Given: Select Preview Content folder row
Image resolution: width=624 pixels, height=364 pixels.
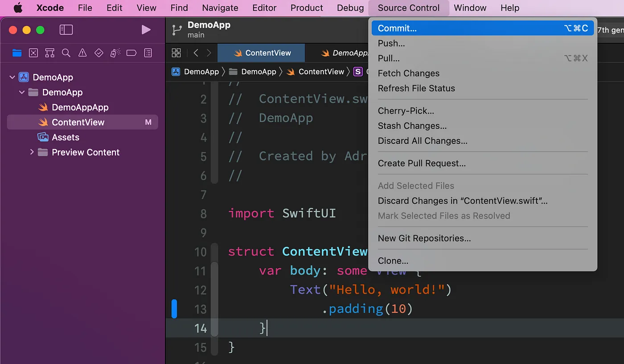Looking at the screenshot, I should tap(82, 152).
